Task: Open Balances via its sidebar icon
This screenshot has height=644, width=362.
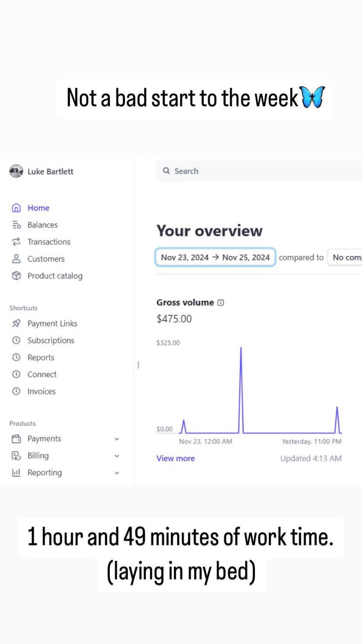Action: tap(16, 225)
